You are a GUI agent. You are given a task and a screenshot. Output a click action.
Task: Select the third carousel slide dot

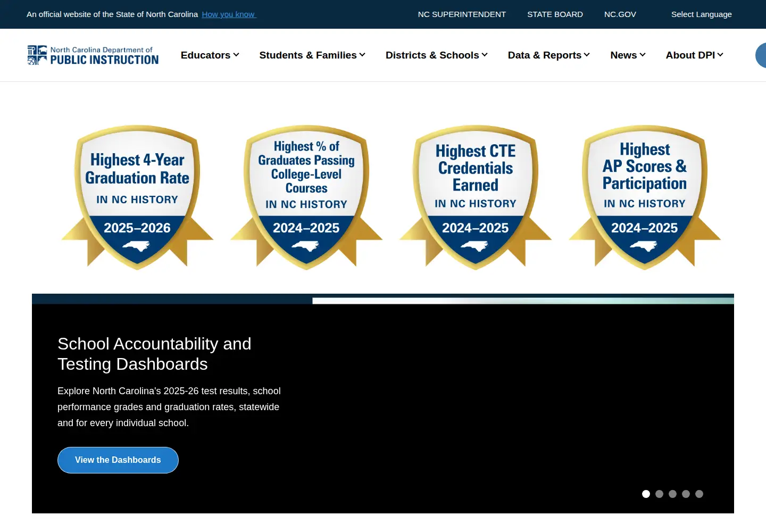click(672, 494)
